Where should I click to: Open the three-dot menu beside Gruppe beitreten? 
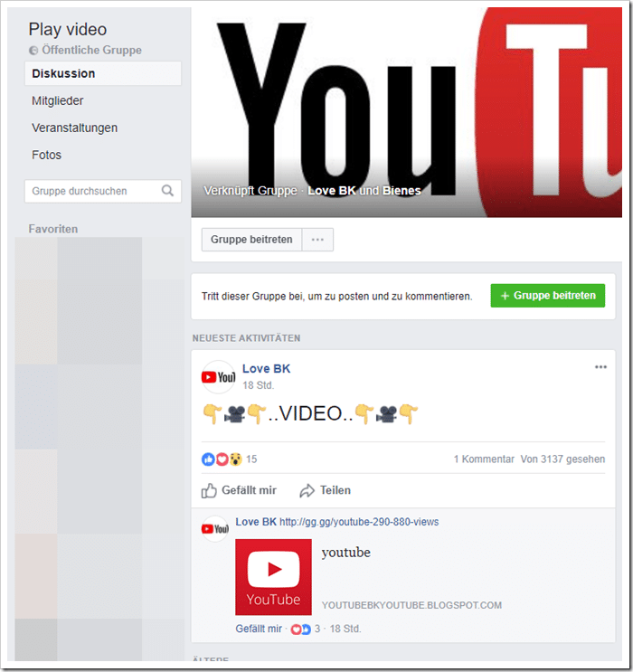click(x=317, y=239)
